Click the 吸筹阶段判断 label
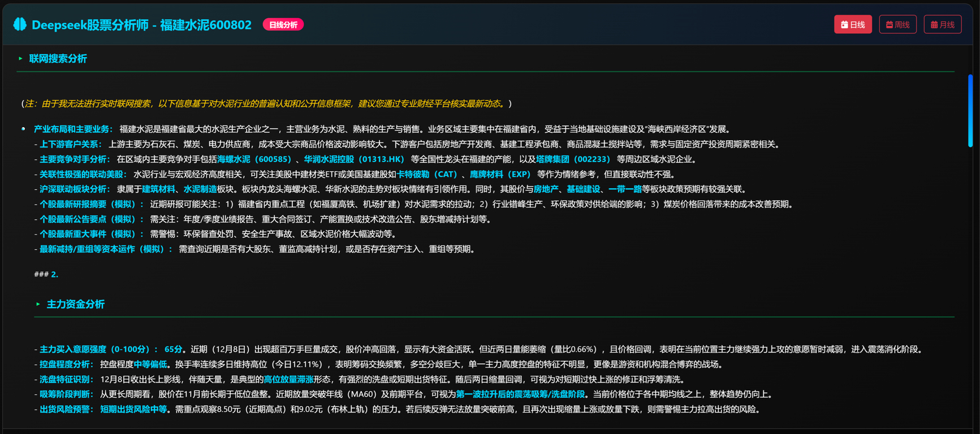This screenshot has height=434, width=980. [66, 394]
